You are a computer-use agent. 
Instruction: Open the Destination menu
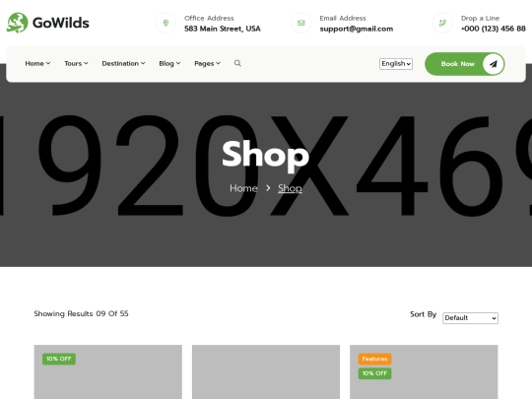click(123, 63)
